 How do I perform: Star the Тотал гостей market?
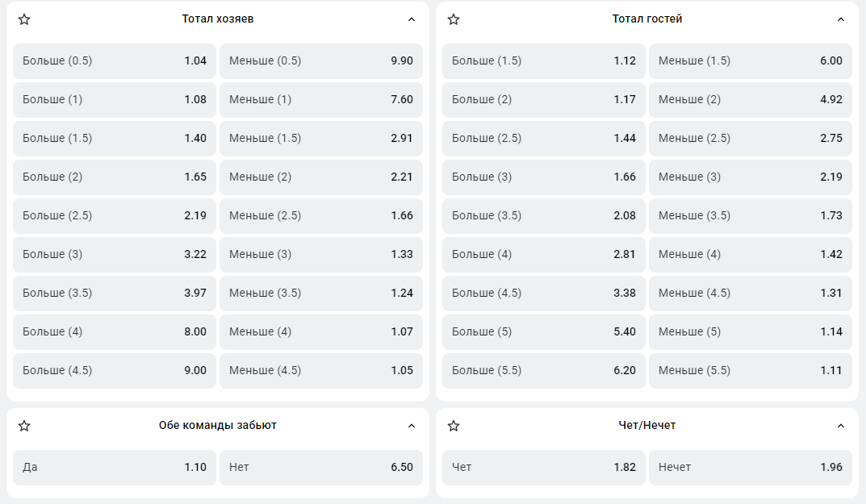pos(454,19)
